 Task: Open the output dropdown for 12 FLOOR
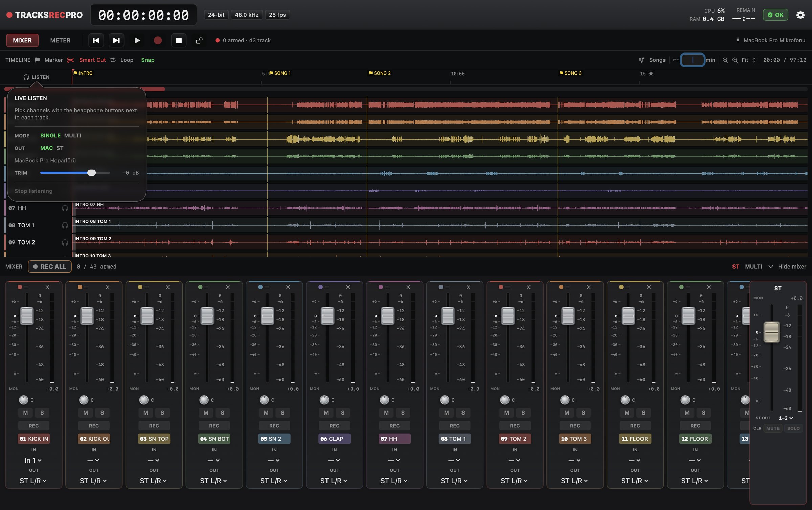pos(695,481)
